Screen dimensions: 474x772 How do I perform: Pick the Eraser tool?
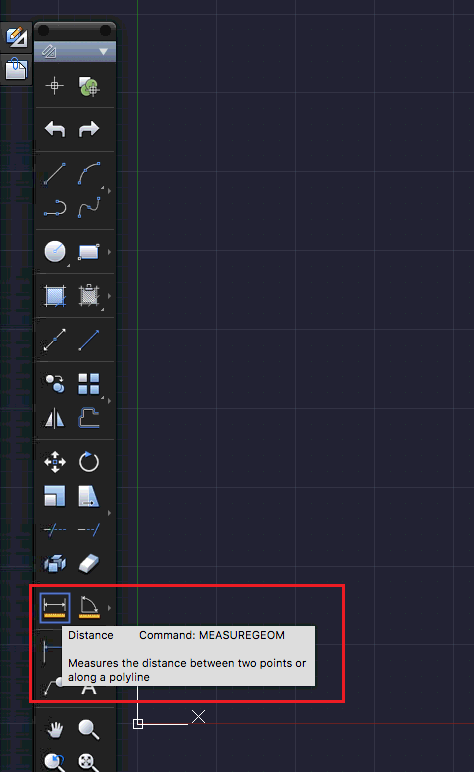point(89,563)
